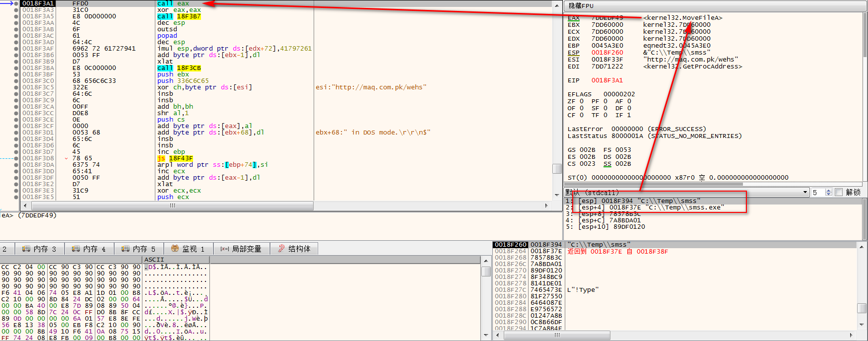Click the comment esi:"http://maq.com.pk/wehs"
868x341 pixels.
(x=371, y=87)
